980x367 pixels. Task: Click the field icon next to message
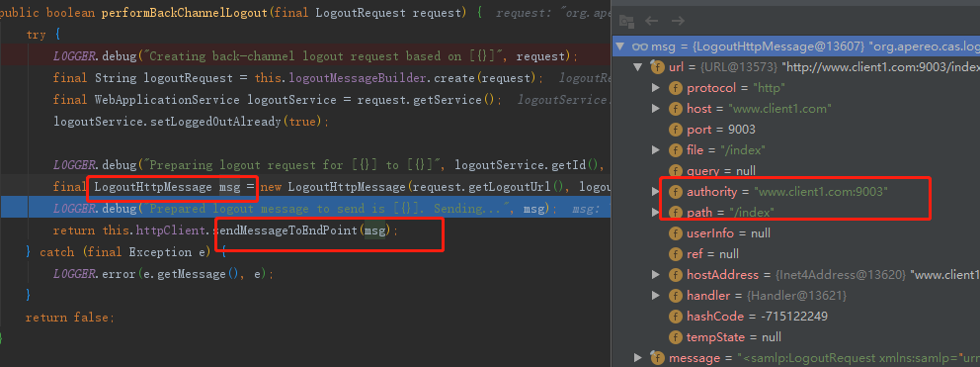[658, 358]
